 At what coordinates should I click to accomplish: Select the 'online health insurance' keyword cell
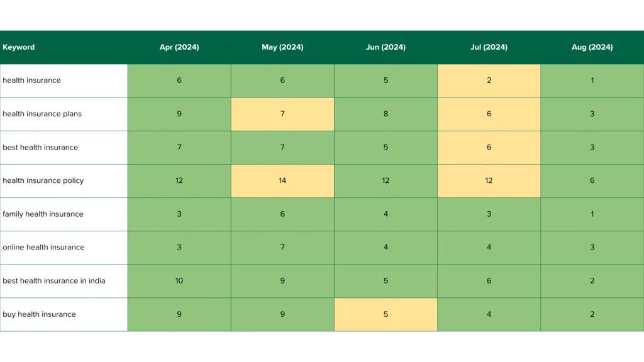pyautogui.click(x=43, y=247)
